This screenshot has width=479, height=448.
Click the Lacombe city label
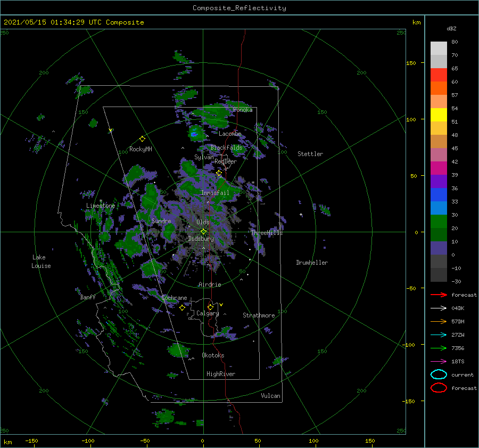coord(230,134)
